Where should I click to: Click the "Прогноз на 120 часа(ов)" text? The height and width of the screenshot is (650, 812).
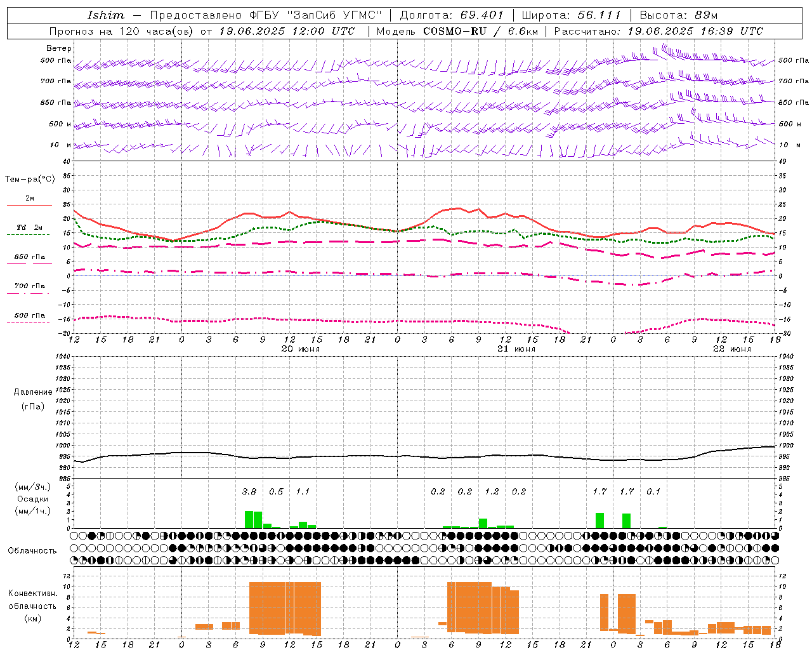click(x=122, y=31)
